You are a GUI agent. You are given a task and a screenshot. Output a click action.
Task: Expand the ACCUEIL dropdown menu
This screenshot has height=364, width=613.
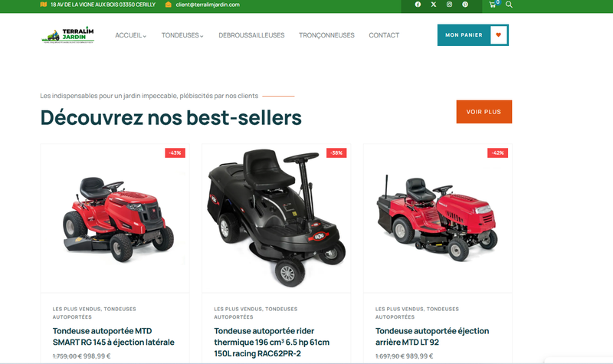[x=130, y=35]
